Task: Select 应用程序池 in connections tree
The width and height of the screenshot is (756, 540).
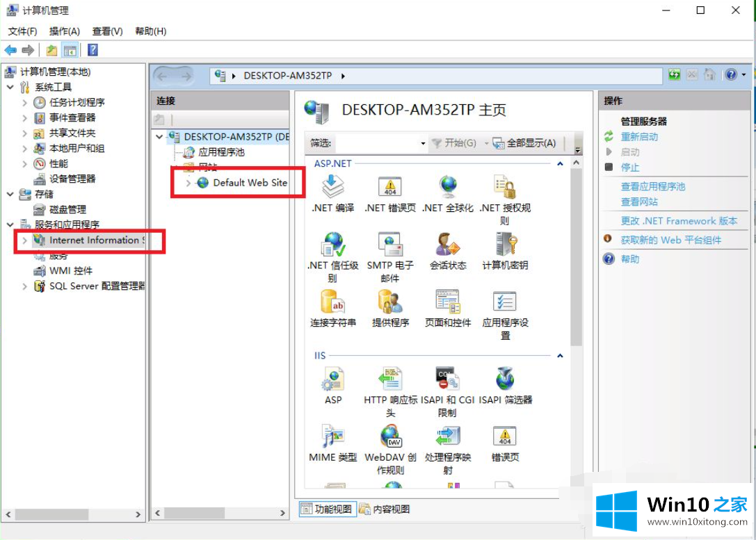Action: click(x=221, y=152)
